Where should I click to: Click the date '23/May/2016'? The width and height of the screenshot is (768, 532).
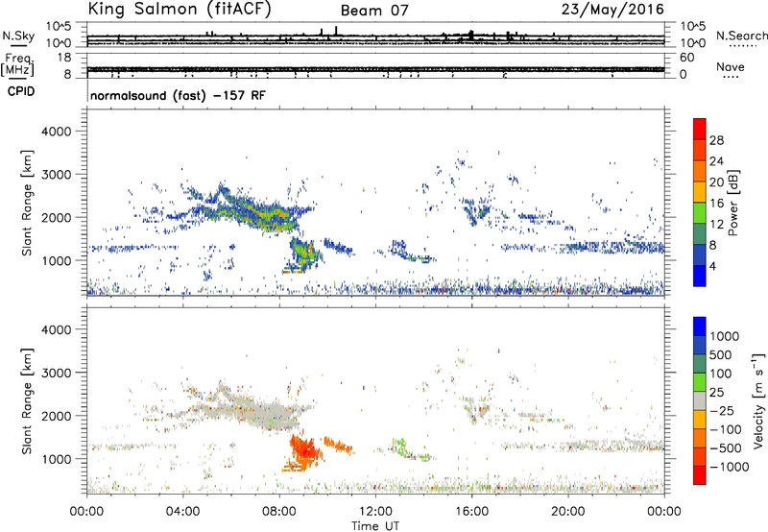(x=612, y=10)
